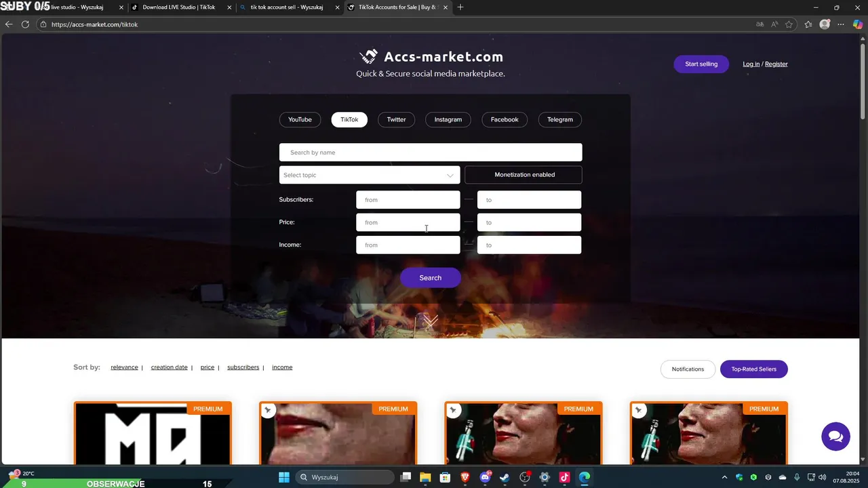Click the OneDrive cloud tray icon

pos(783,477)
